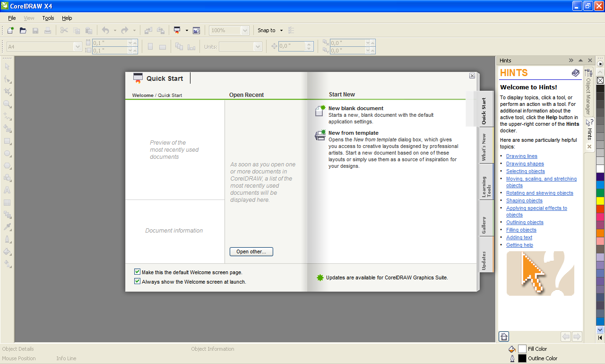Select the Polygon tool in the toolbox
Image resolution: width=605 pixels, height=364 pixels.
coord(8,165)
